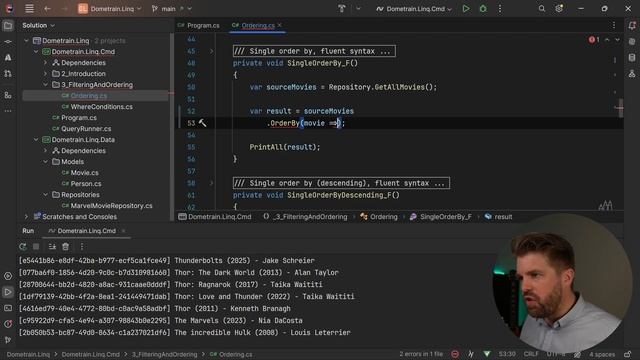Expand folded region at line 45

[x=211, y=51]
